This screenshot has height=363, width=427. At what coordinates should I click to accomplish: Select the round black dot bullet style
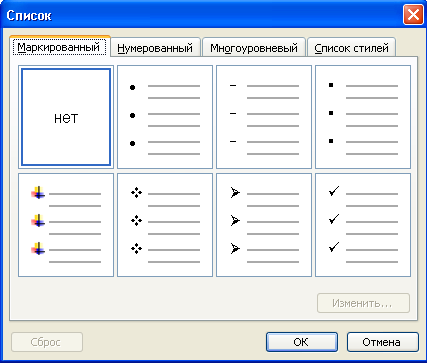(165, 117)
